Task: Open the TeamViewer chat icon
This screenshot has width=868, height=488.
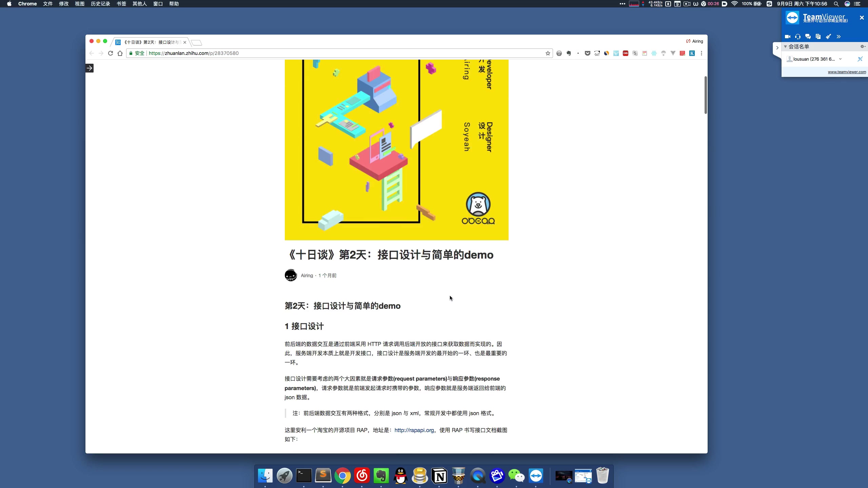Action: coord(808,37)
